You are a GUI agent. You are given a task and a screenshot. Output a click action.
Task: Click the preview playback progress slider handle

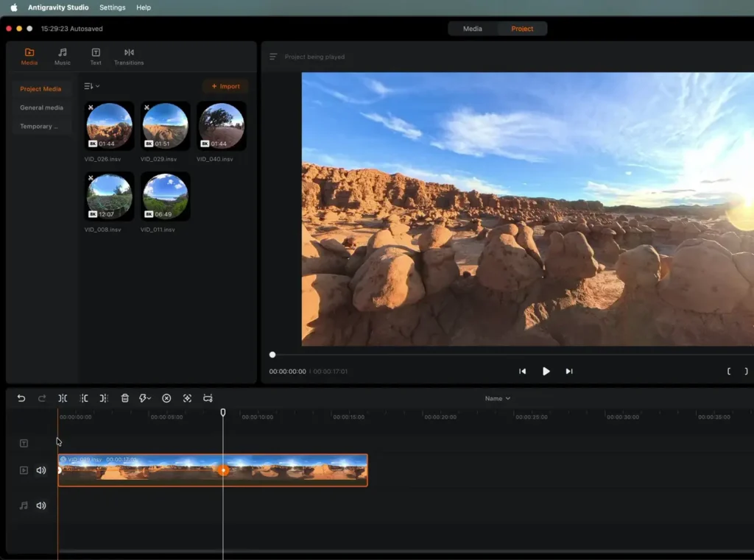pos(272,355)
